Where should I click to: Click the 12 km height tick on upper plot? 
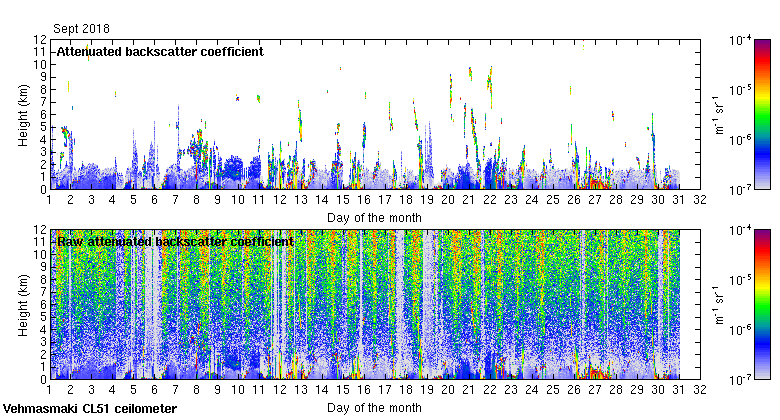coord(40,40)
